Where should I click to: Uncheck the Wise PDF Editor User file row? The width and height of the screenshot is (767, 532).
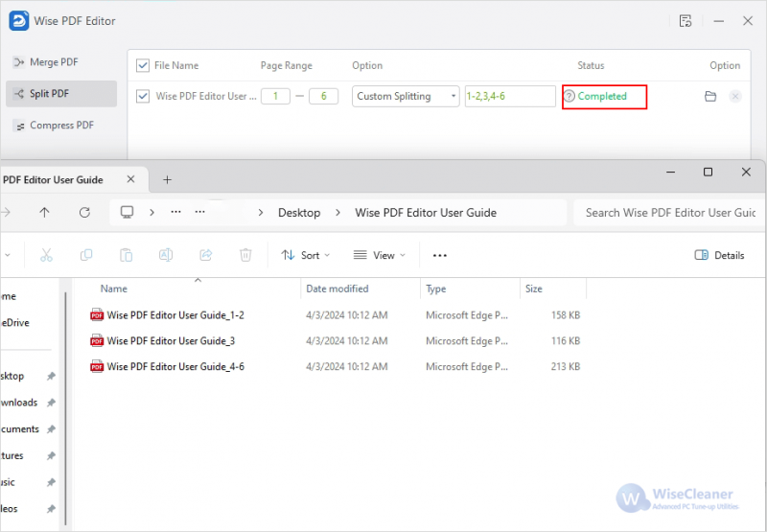(142, 96)
